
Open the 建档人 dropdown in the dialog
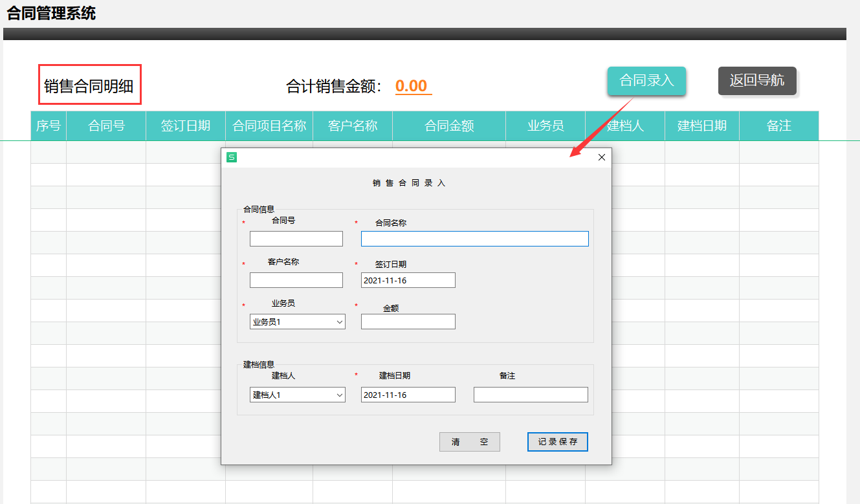point(297,394)
